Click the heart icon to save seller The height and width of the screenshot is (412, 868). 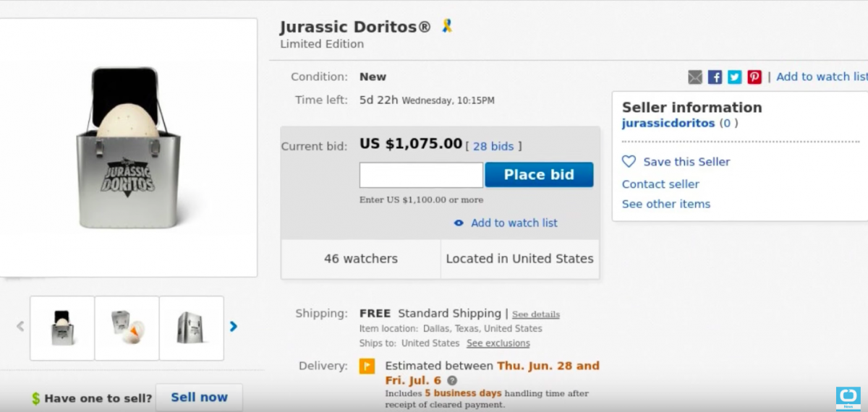point(629,162)
